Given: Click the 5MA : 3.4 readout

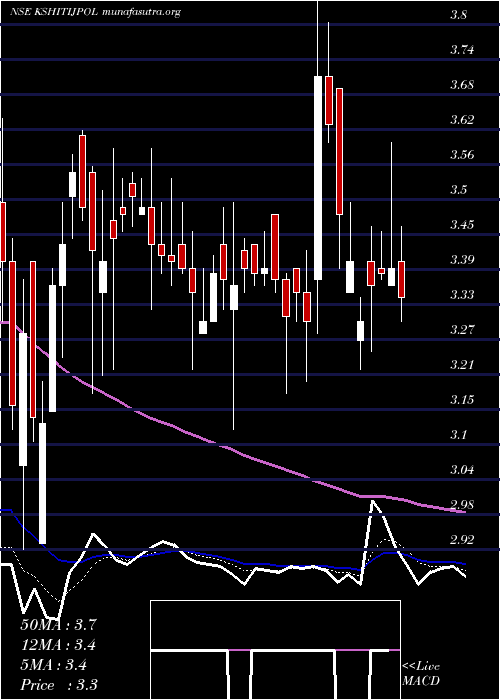Looking at the screenshot, I should [x=54, y=665].
